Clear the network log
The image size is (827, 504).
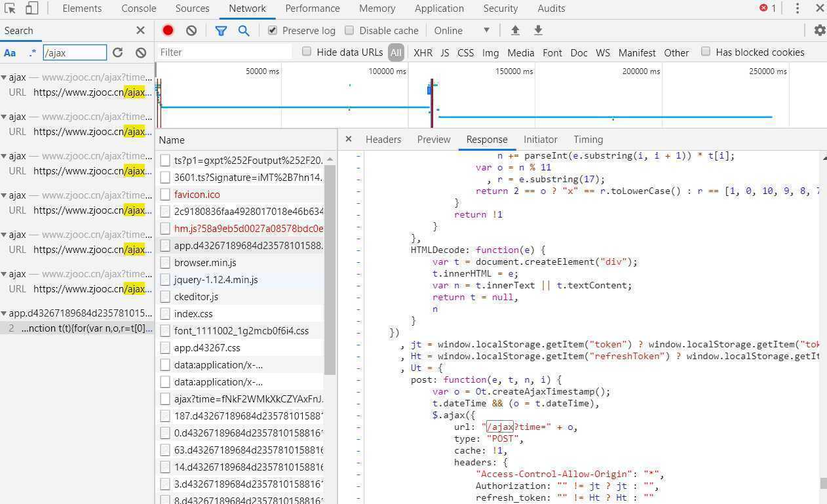(x=191, y=30)
